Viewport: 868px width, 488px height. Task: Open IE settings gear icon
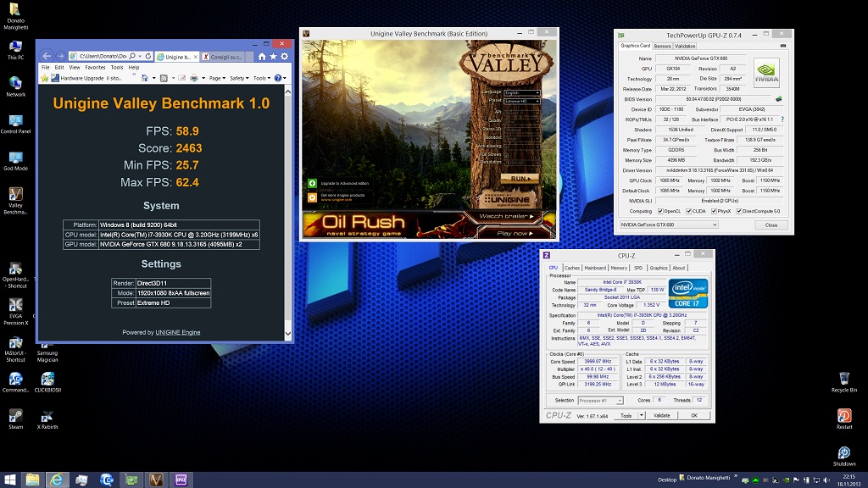click(285, 57)
